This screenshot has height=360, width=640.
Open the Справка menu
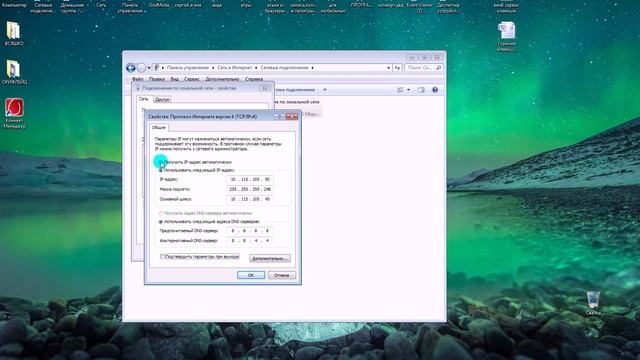254,79
